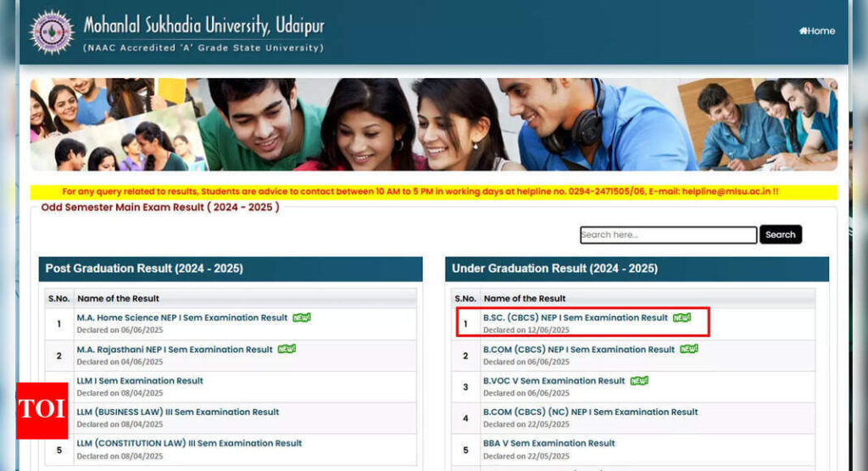
Task: Open B.SC. (CBCS) NEP I Sem result
Action: click(576, 318)
